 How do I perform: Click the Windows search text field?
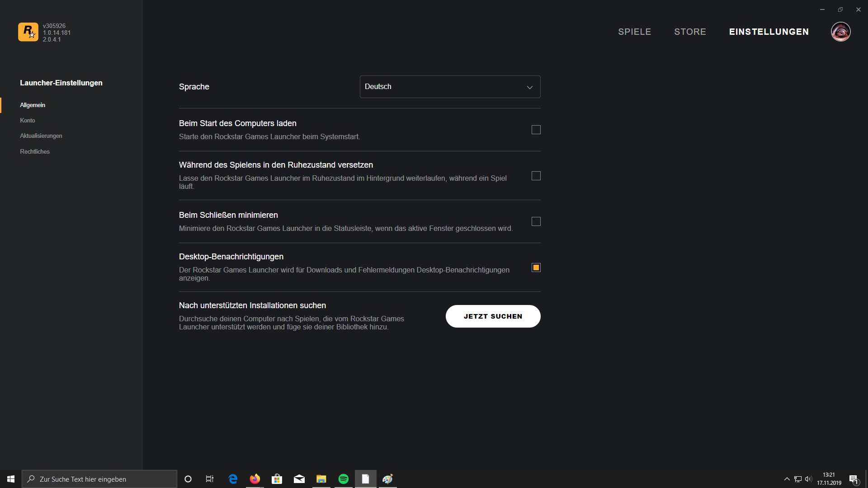coord(99,479)
